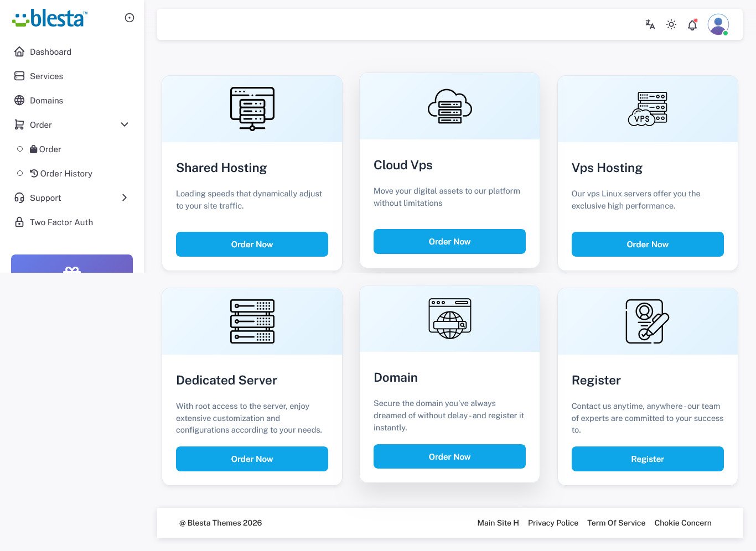Open the Privacy Police footer link
Screen dimensions: 756x551
552,523
